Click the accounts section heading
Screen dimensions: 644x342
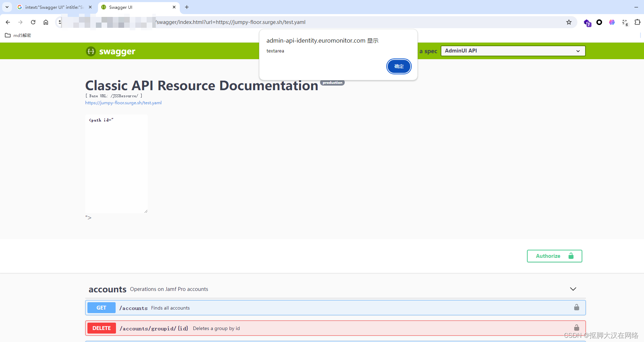[x=108, y=290]
